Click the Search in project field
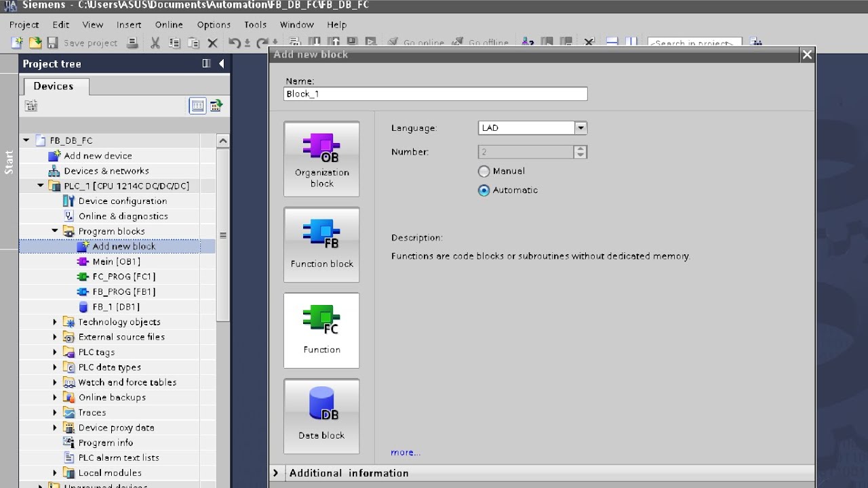This screenshot has width=868, height=488. click(x=694, y=43)
